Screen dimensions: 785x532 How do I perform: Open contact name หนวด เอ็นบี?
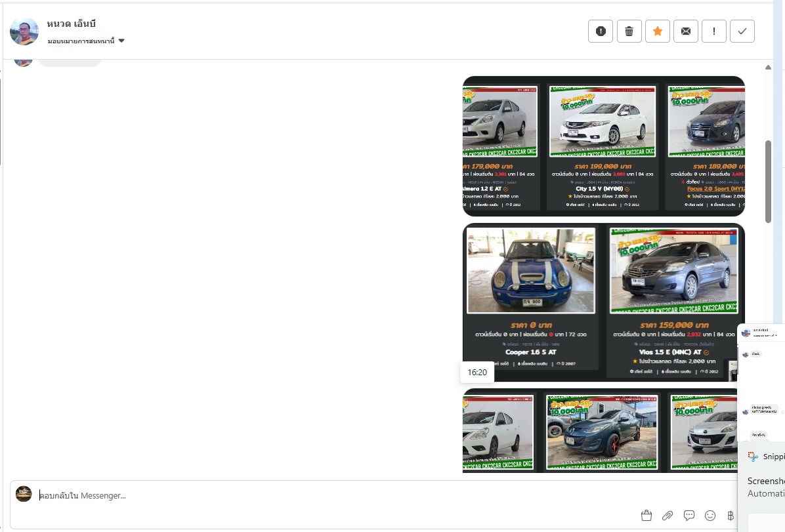click(72, 24)
